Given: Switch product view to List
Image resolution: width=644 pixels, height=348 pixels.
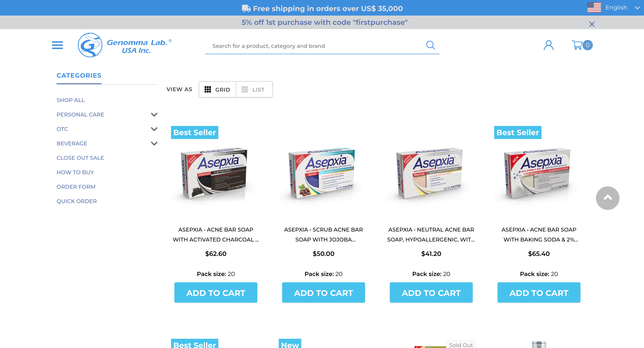Looking at the screenshot, I should pos(254,89).
